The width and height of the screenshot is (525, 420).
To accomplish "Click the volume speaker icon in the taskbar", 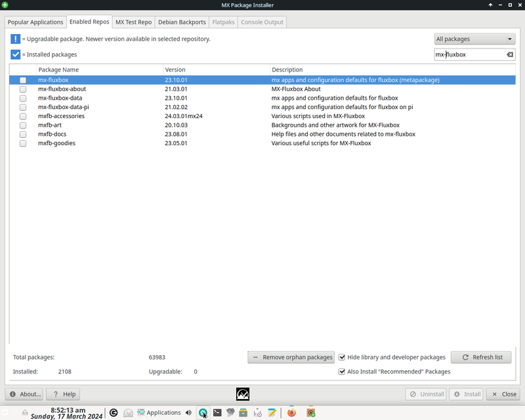I will click(x=188, y=413).
